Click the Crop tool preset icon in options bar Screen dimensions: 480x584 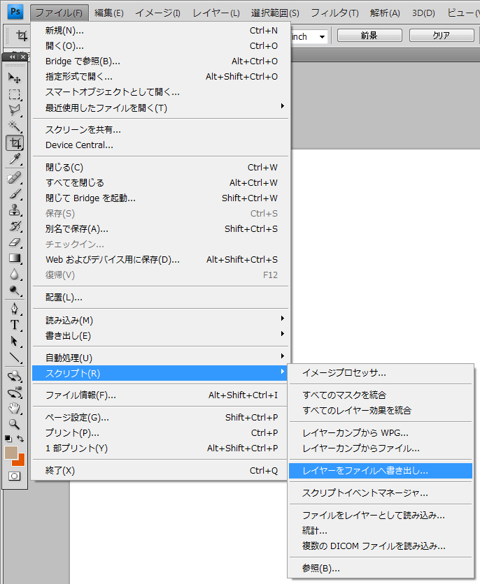tap(21, 36)
